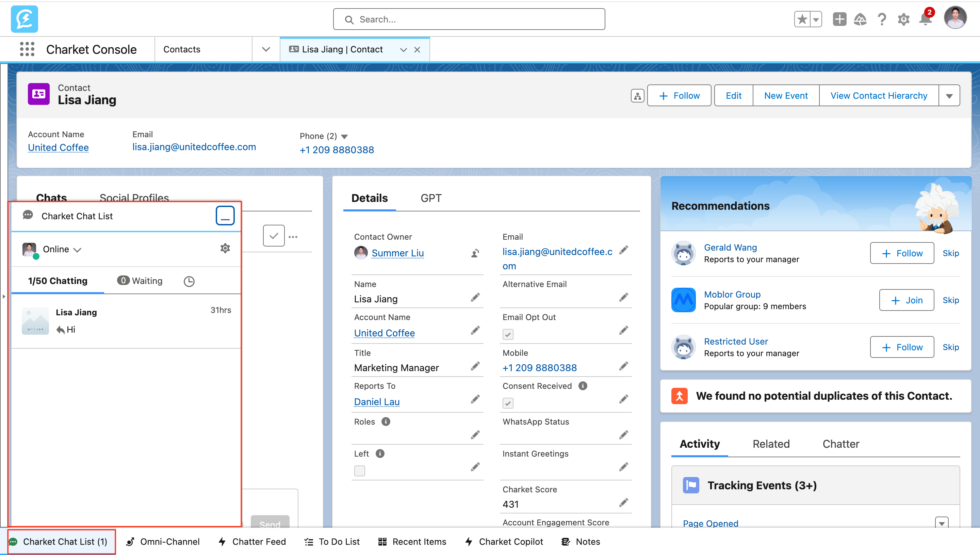
Task: Open chat list settings gear icon
Action: tap(225, 248)
